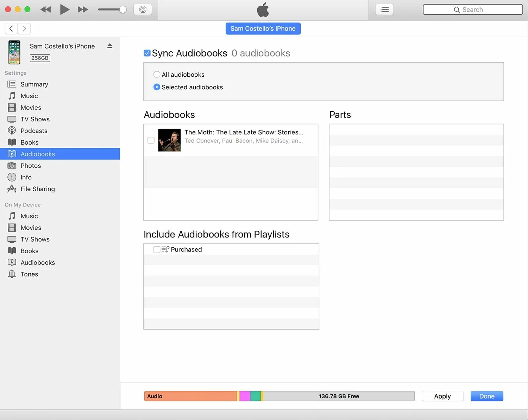
Task: Click the Apply button
Action: (442, 396)
